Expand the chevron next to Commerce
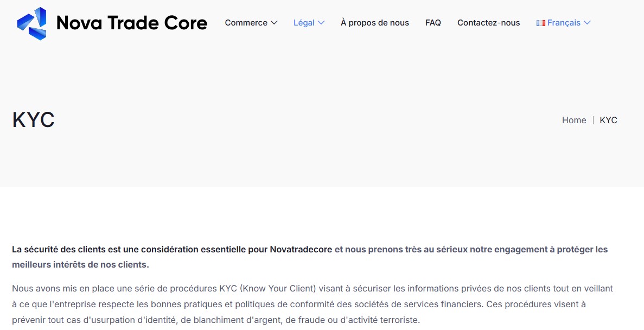Image resolution: width=644 pixels, height=330 pixels. click(x=274, y=23)
